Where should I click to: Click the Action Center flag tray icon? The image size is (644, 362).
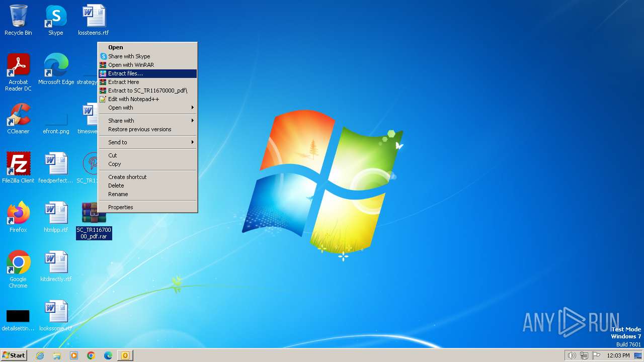[x=596, y=355]
